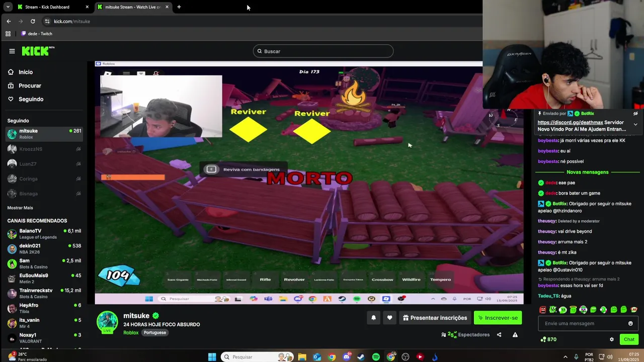644x362 pixels.
Task: Open Outlook from the taskbar
Action: point(317,357)
